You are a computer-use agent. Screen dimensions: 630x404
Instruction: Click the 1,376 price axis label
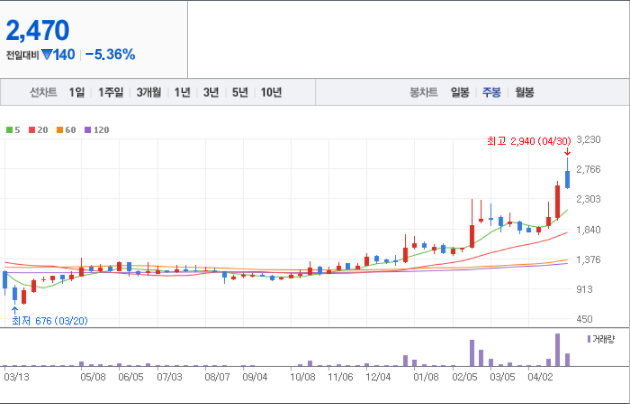[x=589, y=259]
